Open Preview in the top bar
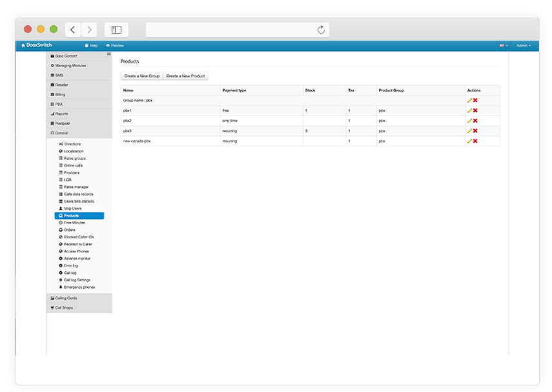 point(115,46)
